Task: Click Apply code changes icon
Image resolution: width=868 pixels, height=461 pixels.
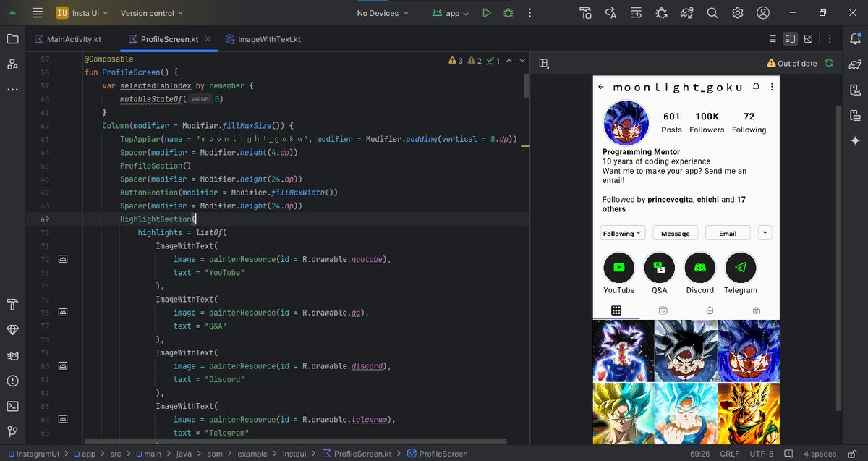Action: pyautogui.click(x=636, y=13)
